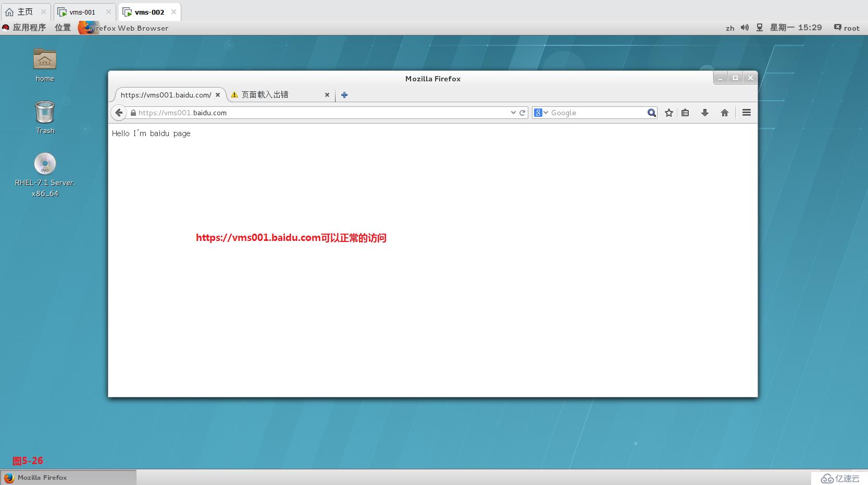Close the 主页 tab
Screen dimensions: 868x485
(43, 12)
